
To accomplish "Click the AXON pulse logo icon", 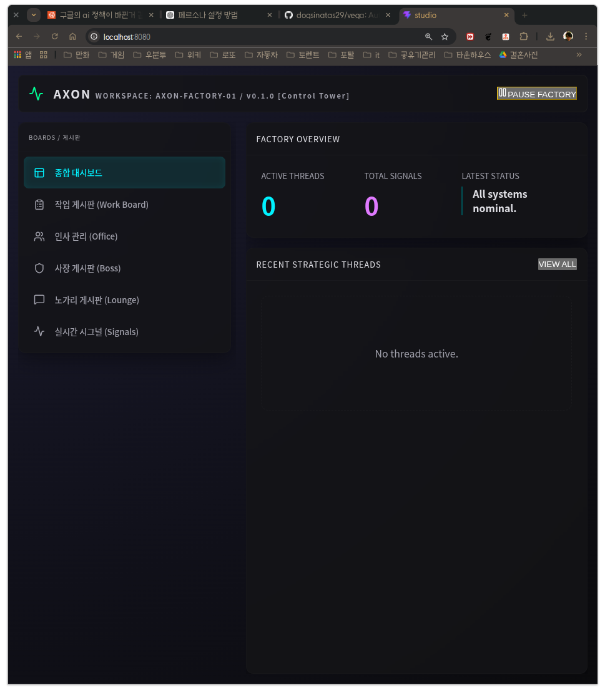I will (36, 94).
